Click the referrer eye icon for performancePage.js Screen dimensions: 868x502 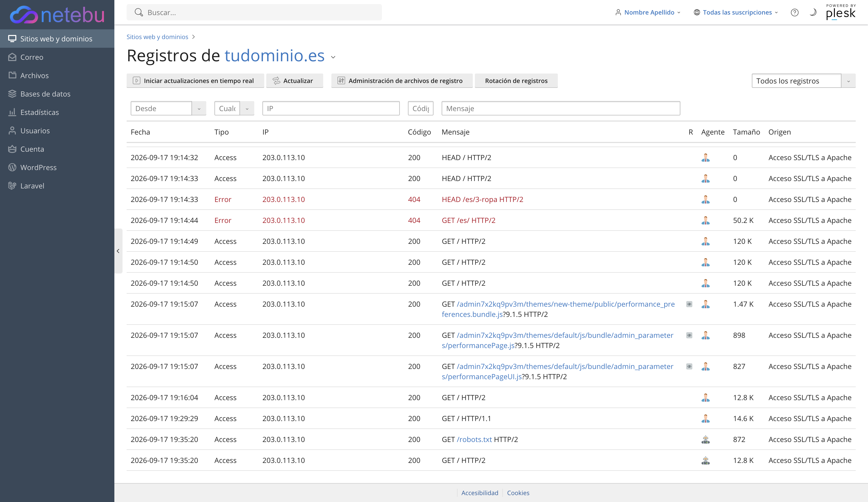click(689, 335)
